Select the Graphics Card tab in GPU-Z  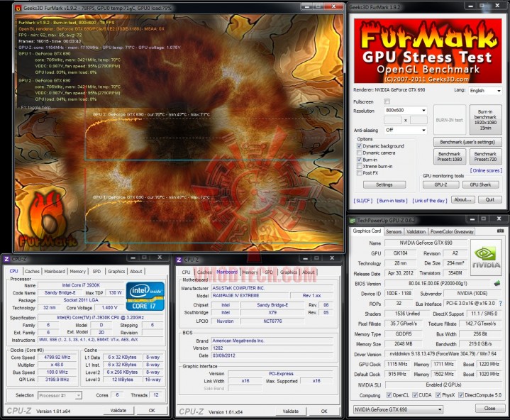pyautogui.click(x=367, y=231)
